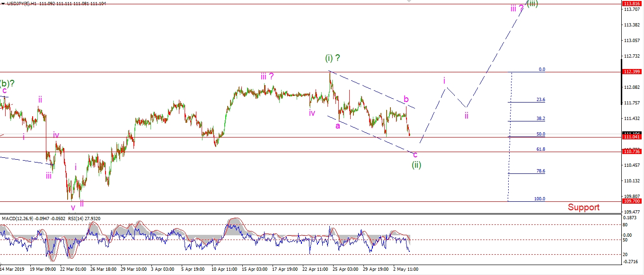The width and height of the screenshot is (644, 275).
Task: Select the Fibonacci 38.2 level label
Action: click(x=540, y=119)
